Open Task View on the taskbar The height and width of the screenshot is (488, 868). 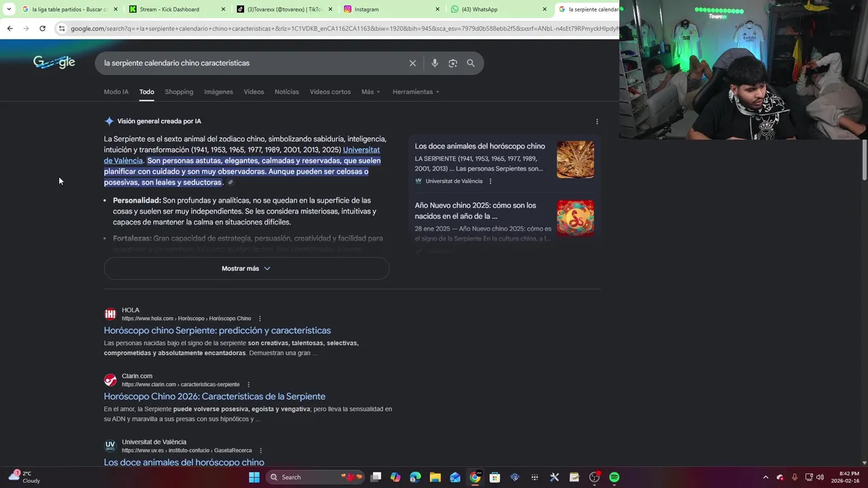click(376, 477)
